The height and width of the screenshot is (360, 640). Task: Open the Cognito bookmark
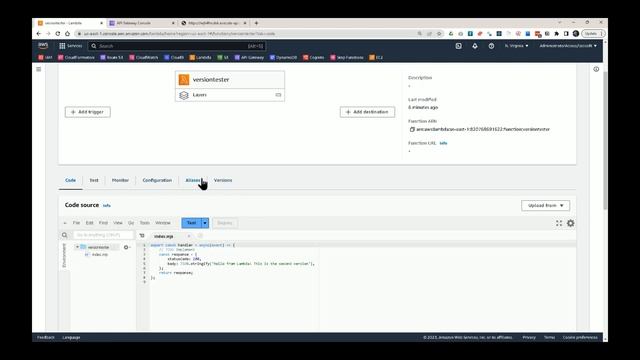[313, 58]
